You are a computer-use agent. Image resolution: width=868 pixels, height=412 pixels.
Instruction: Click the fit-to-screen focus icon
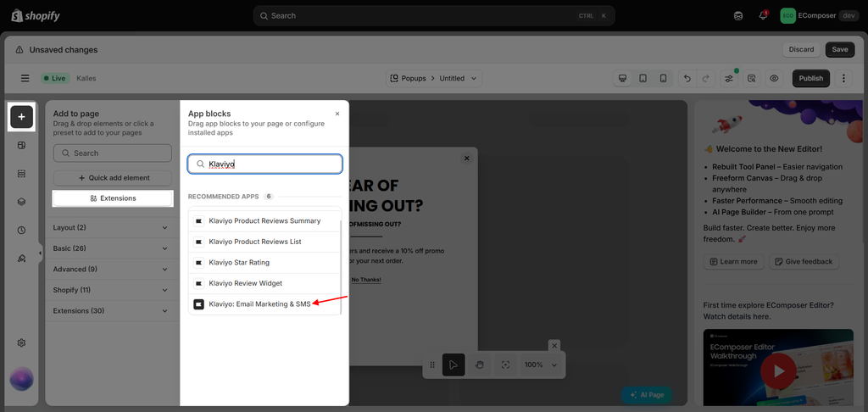pyautogui.click(x=505, y=365)
